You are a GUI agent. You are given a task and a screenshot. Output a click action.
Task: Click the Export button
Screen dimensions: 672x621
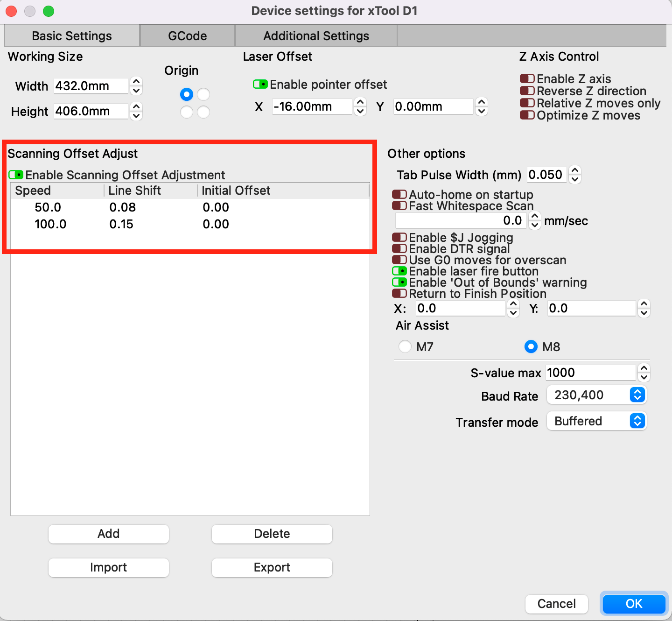[x=272, y=567]
